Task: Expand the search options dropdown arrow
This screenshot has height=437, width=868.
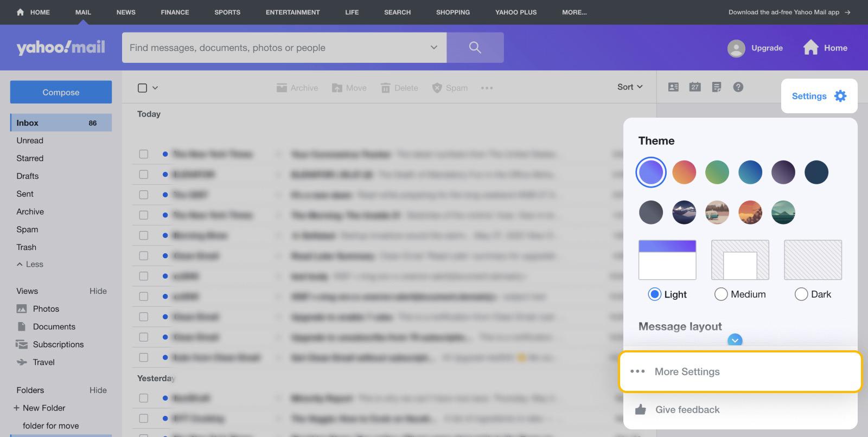Action: (x=433, y=48)
